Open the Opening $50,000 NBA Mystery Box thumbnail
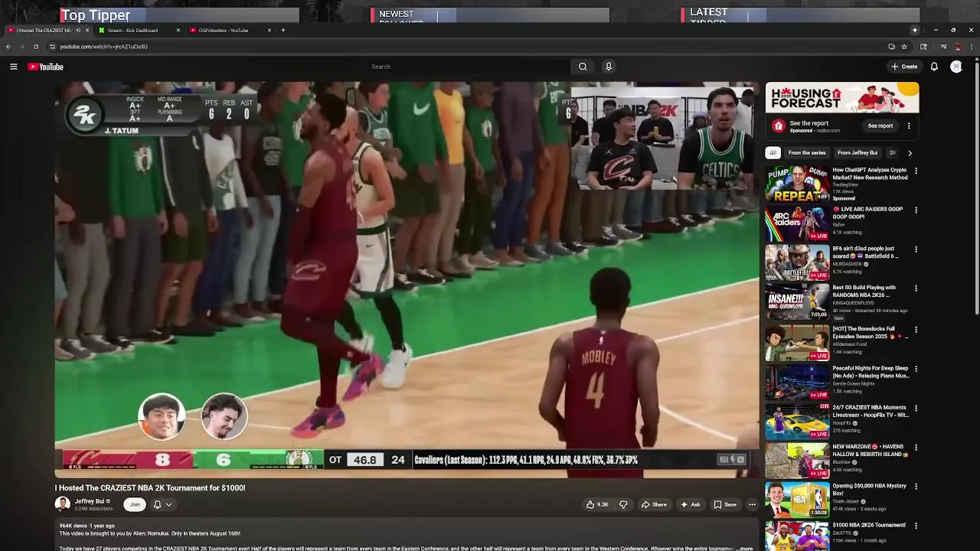The width and height of the screenshot is (980, 551). tap(797, 499)
